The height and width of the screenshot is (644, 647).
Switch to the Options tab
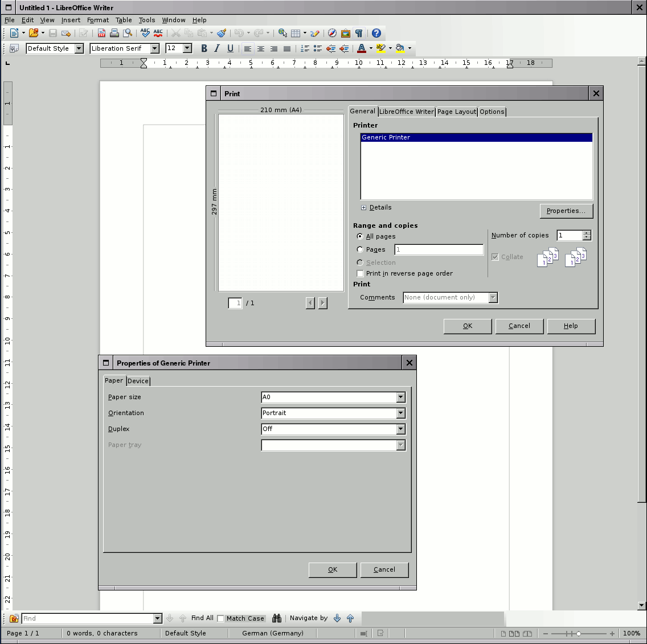coord(492,112)
